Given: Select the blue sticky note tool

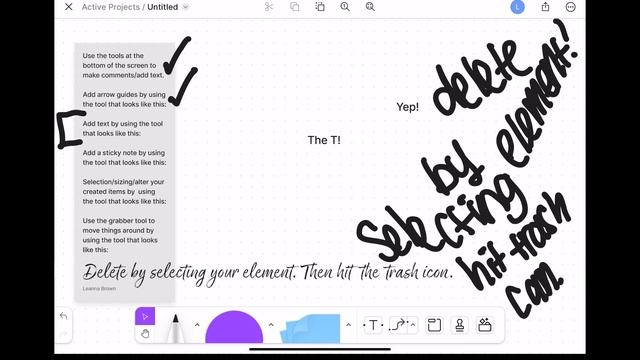Looking at the screenshot, I should pyautogui.click(x=310, y=328).
